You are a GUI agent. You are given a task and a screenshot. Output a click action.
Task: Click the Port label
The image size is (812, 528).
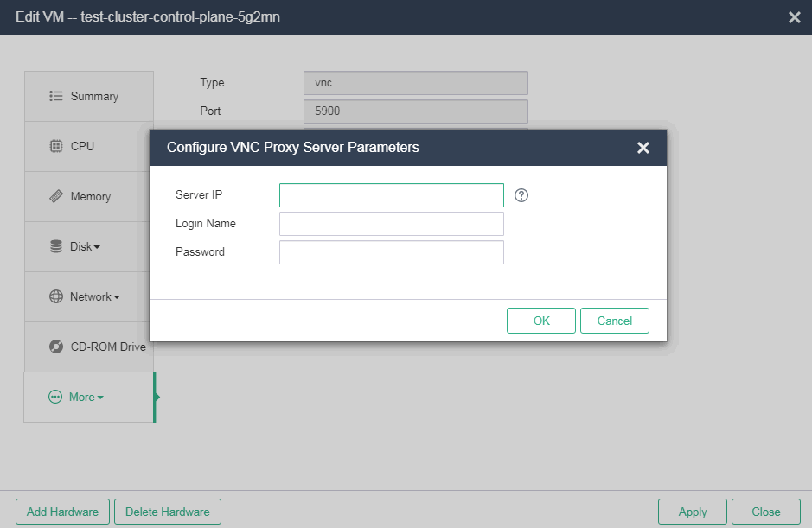(210, 111)
